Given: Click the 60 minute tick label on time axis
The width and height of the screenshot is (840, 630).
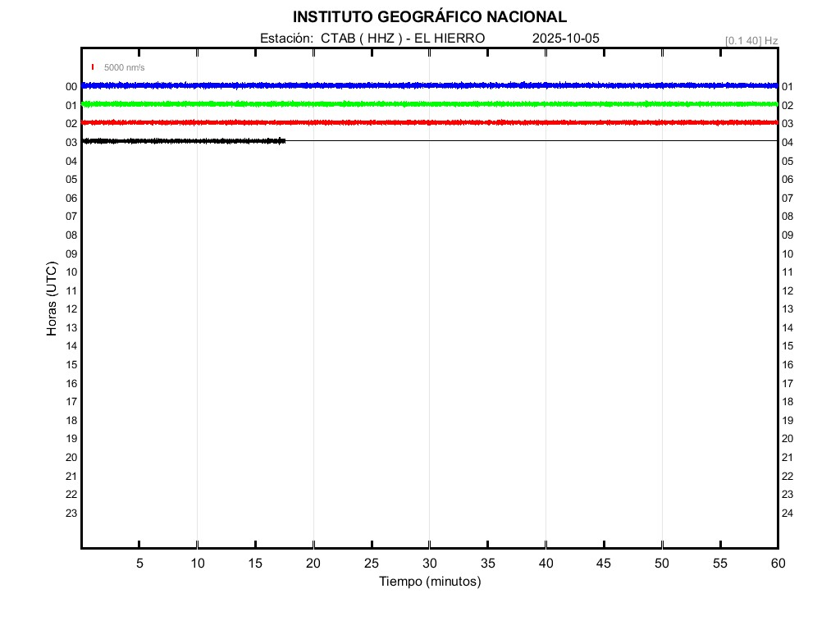Looking at the screenshot, I should (x=778, y=564).
